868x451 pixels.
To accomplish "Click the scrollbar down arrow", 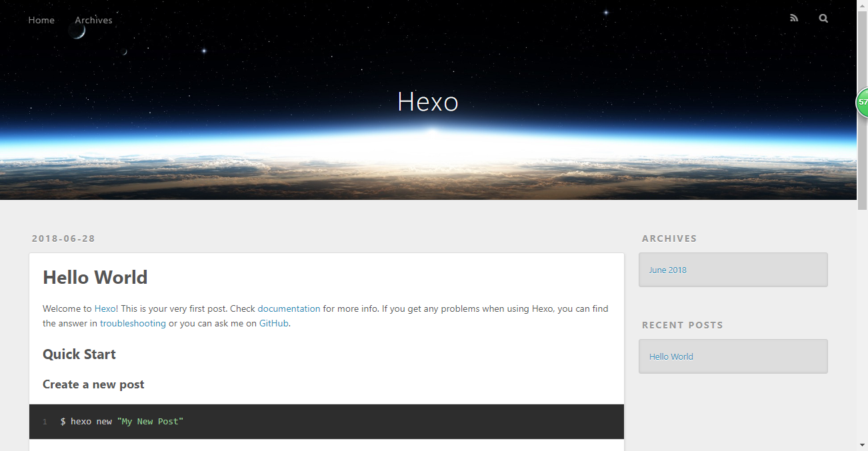I will tap(862, 445).
